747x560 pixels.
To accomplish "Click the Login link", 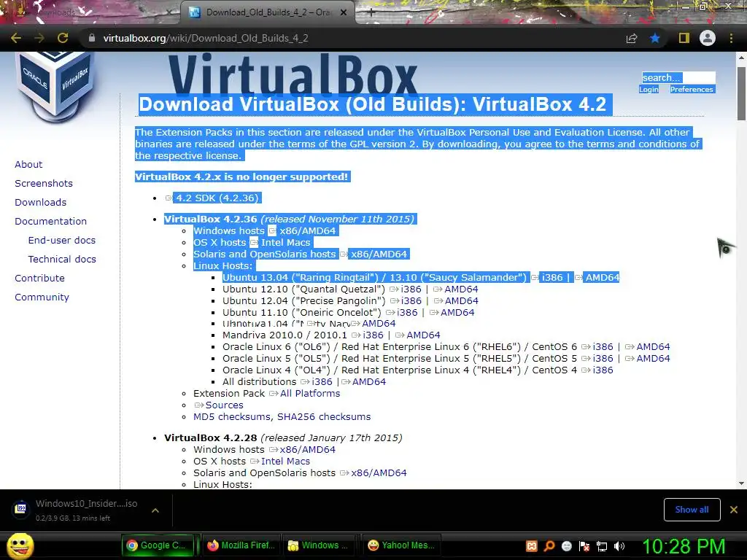I will [649, 90].
